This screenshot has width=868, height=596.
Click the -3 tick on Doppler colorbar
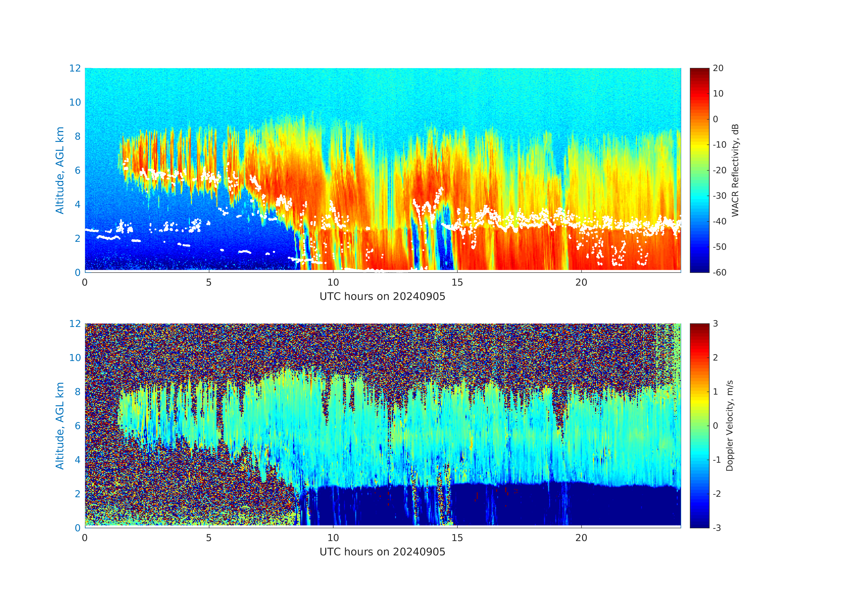(717, 528)
